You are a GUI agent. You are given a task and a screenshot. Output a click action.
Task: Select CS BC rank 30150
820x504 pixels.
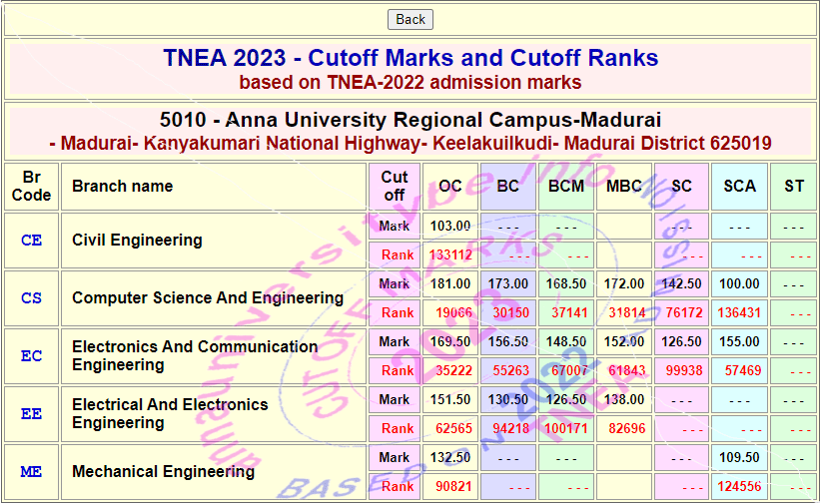pos(511,312)
